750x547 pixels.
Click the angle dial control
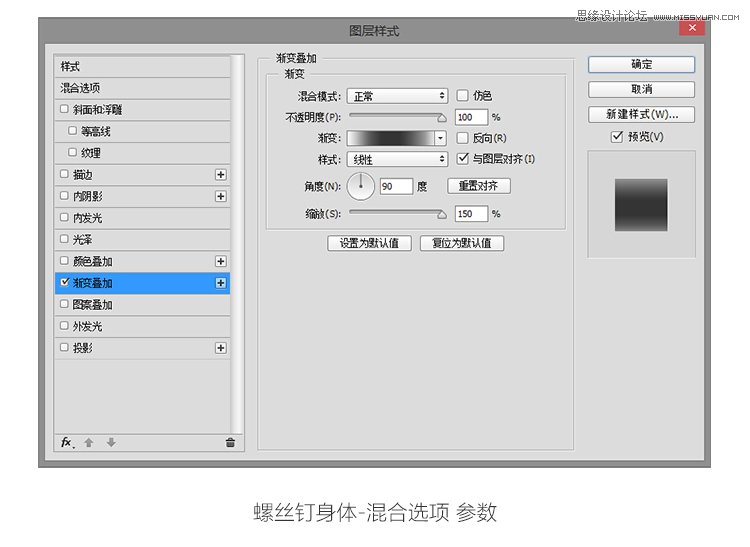coord(361,186)
